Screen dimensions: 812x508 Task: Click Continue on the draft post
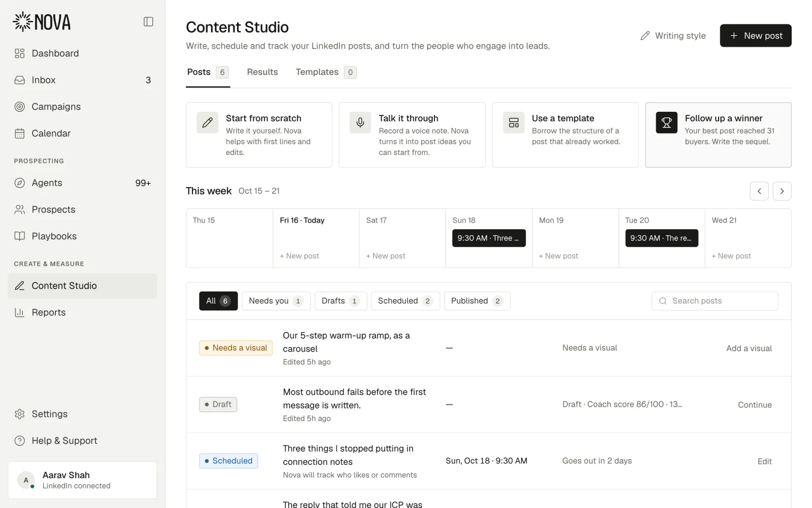coord(755,405)
